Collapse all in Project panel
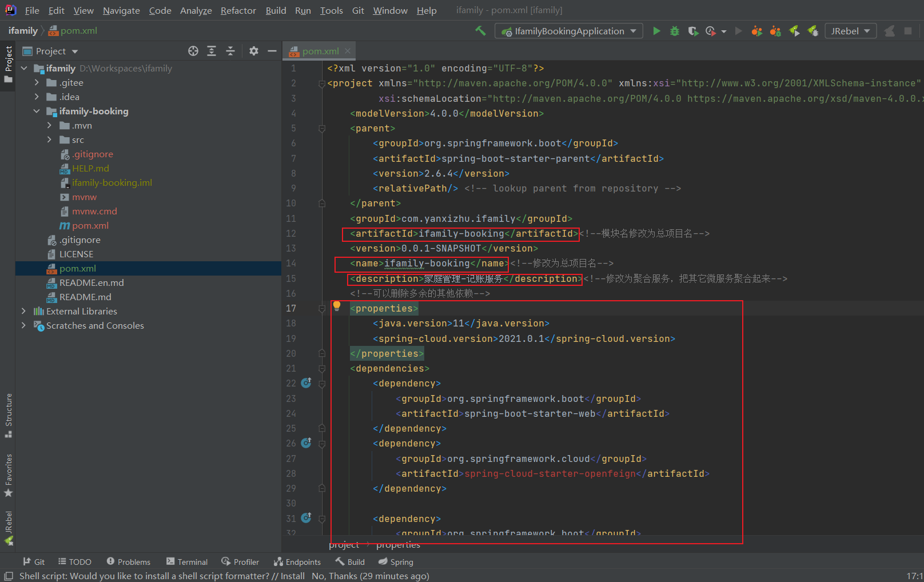The height and width of the screenshot is (582, 924). point(230,51)
